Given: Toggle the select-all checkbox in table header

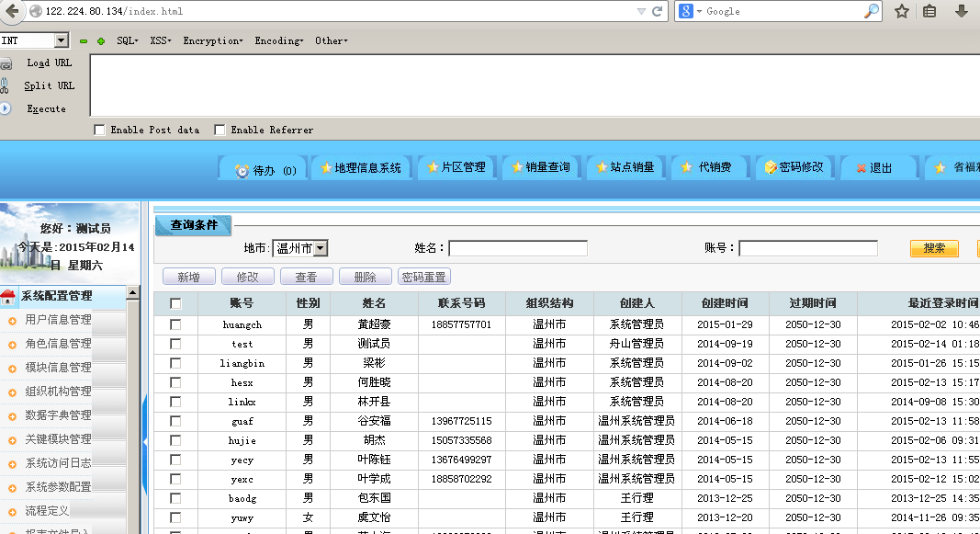Looking at the screenshot, I should click(175, 303).
